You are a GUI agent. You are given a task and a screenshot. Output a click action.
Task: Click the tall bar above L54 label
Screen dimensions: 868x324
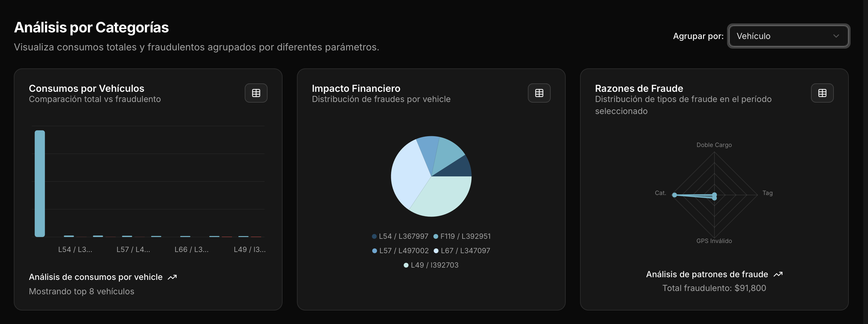39,184
